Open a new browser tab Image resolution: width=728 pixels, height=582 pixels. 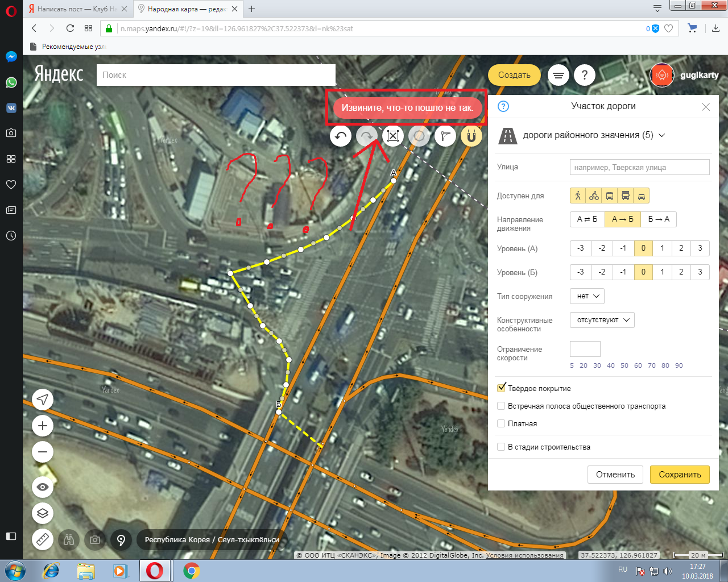tap(251, 9)
